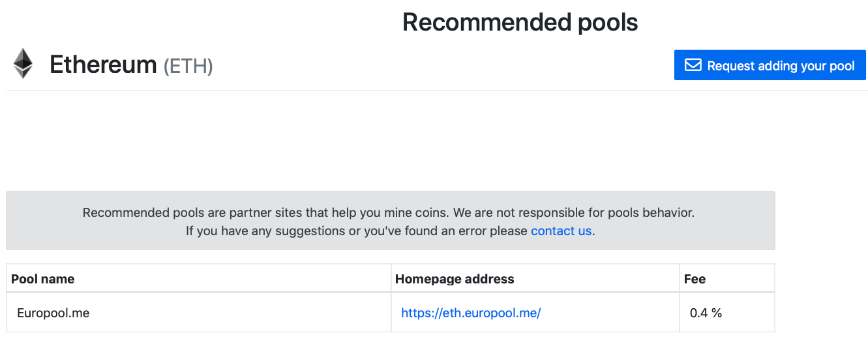Click the divider line beneath the Ethereum header

coord(391,91)
